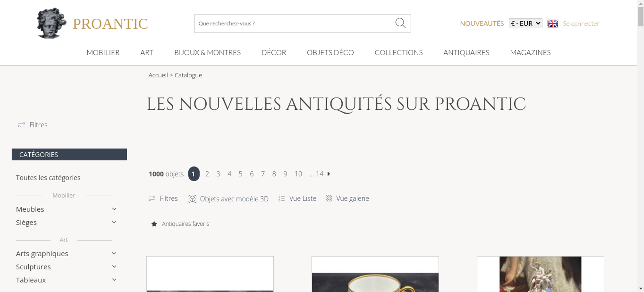Screen dimensions: 644x292
Task: Open the EUR currency dropdown
Action: 526,23
